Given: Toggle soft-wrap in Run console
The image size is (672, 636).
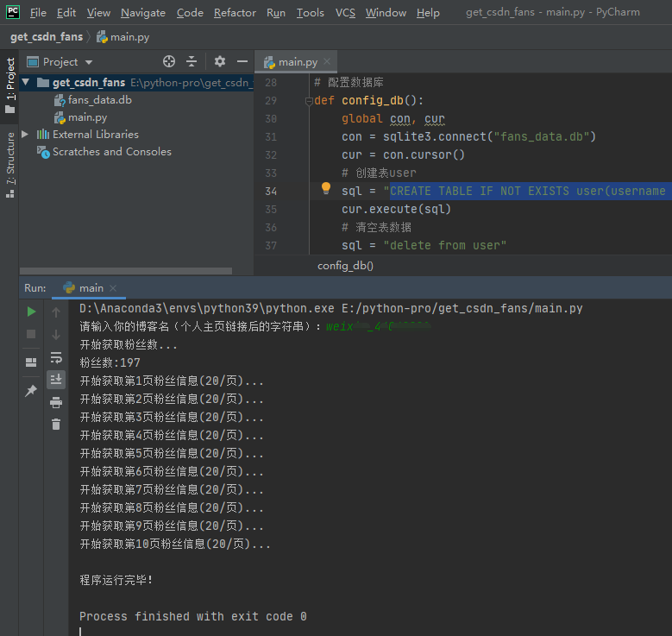Looking at the screenshot, I should pos(56,357).
